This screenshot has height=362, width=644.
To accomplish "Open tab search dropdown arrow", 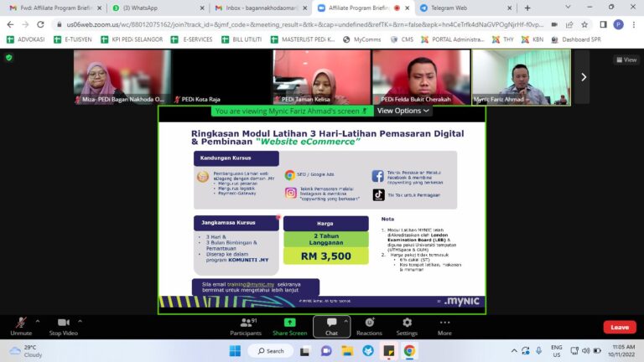I will [568, 8].
